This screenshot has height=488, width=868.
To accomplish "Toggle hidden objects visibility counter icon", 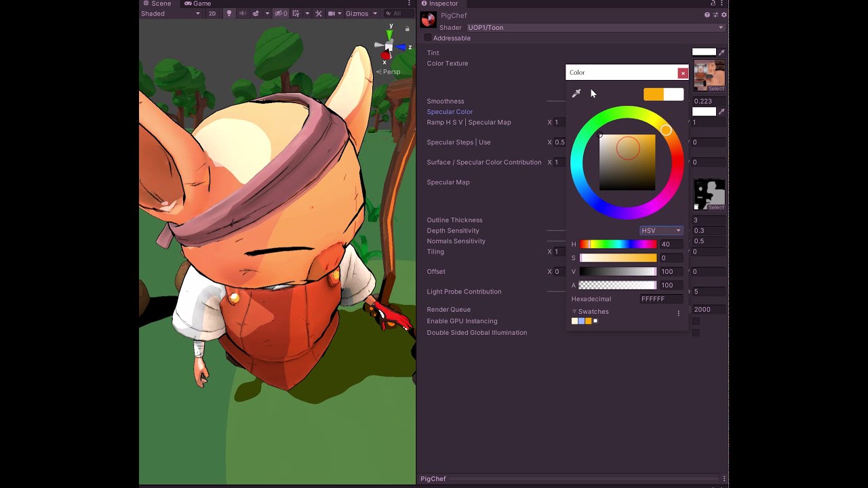I will (x=281, y=14).
